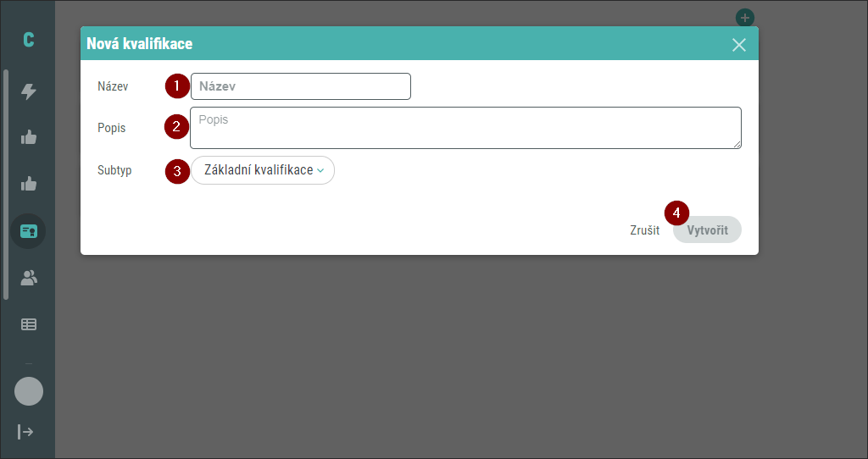
Task: Click the Zrušit cancel button
Action: coord(645,230)
